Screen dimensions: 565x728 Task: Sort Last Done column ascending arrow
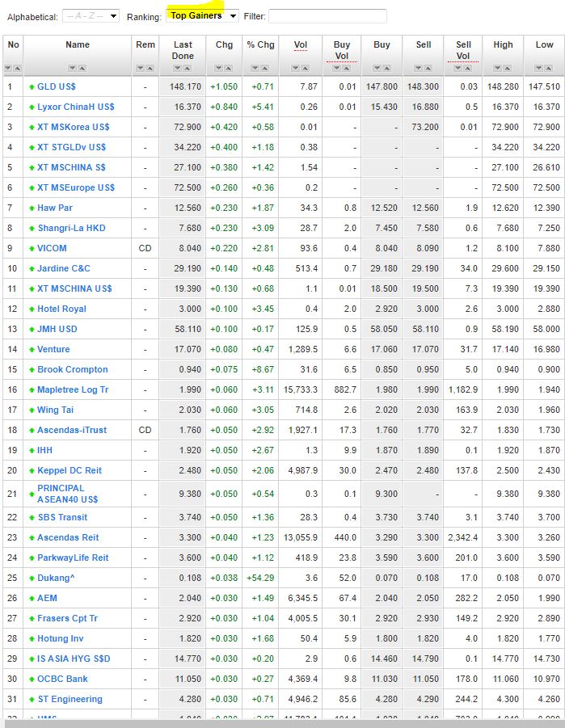(187, 68)
